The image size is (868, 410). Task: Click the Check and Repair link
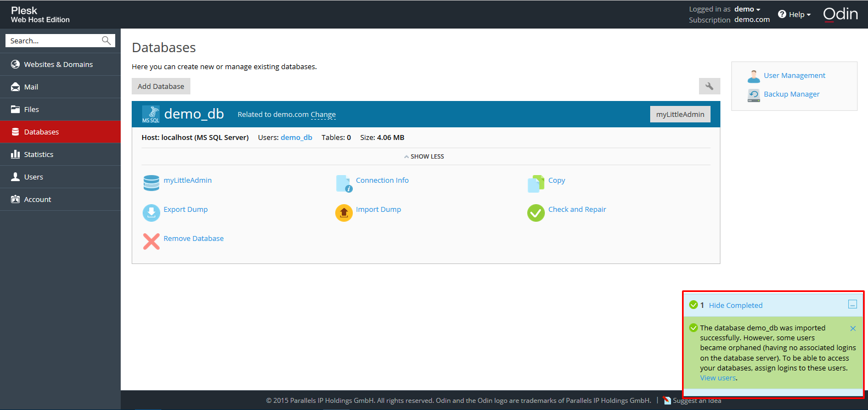[577, 209]
